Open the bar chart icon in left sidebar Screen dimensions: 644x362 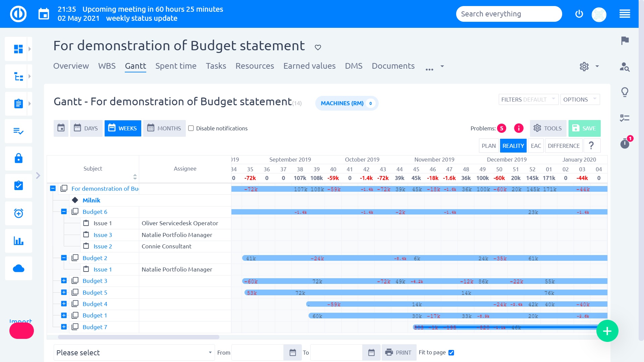pos(18,241)
